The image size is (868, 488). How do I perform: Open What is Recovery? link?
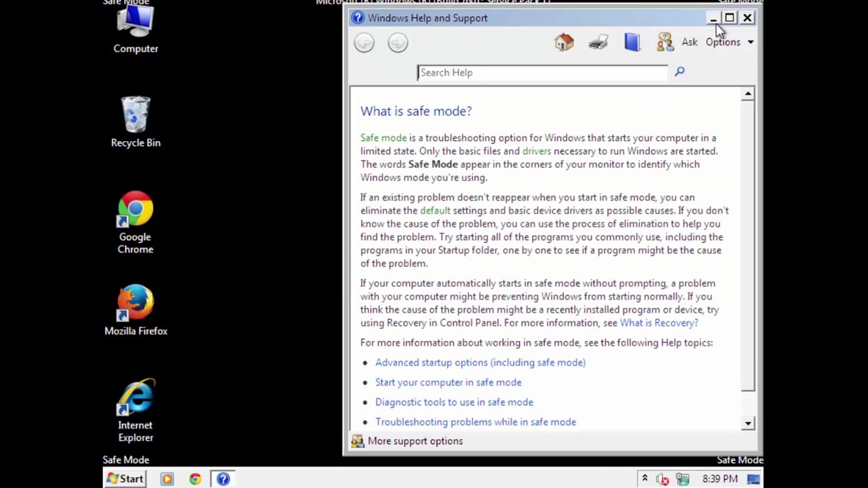click(x=658, y=323)
